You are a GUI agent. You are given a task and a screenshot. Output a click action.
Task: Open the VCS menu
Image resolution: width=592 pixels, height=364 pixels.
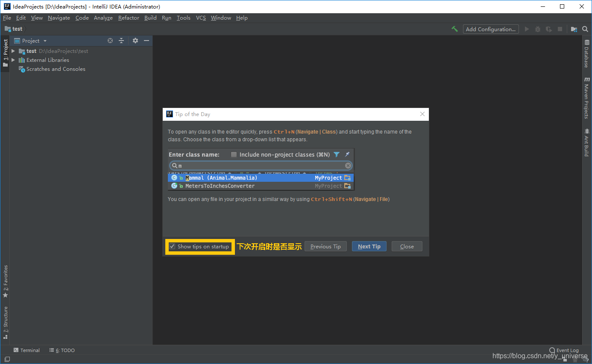pyautogui.click(x=201, y=18)
